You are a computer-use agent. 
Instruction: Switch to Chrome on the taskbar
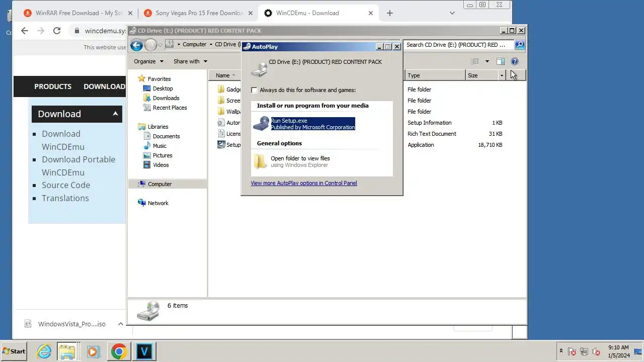pos(119,351)
